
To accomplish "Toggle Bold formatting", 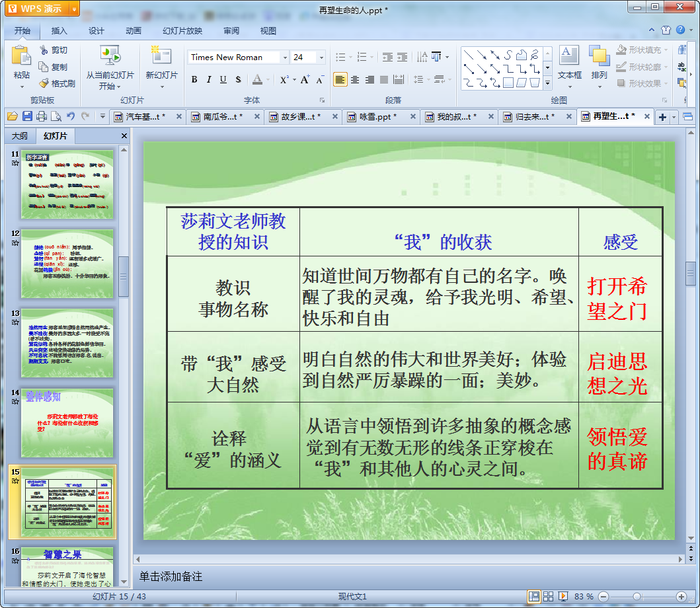I will 194,79.
